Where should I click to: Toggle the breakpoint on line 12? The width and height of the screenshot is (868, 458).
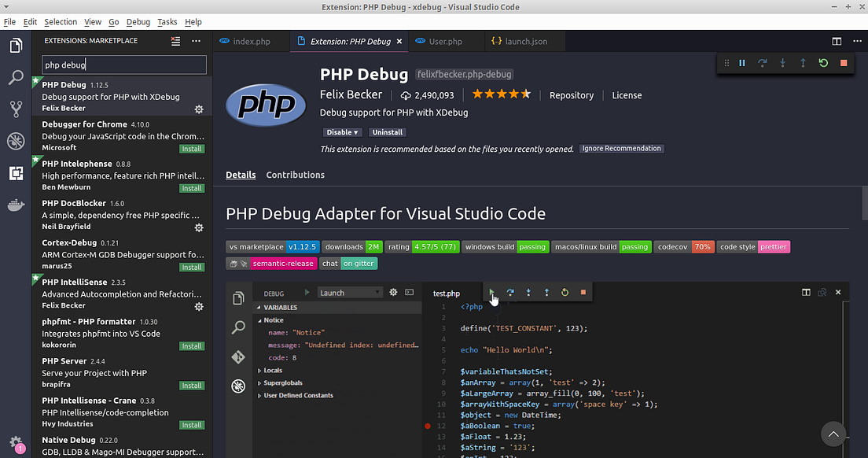point(428,425)
